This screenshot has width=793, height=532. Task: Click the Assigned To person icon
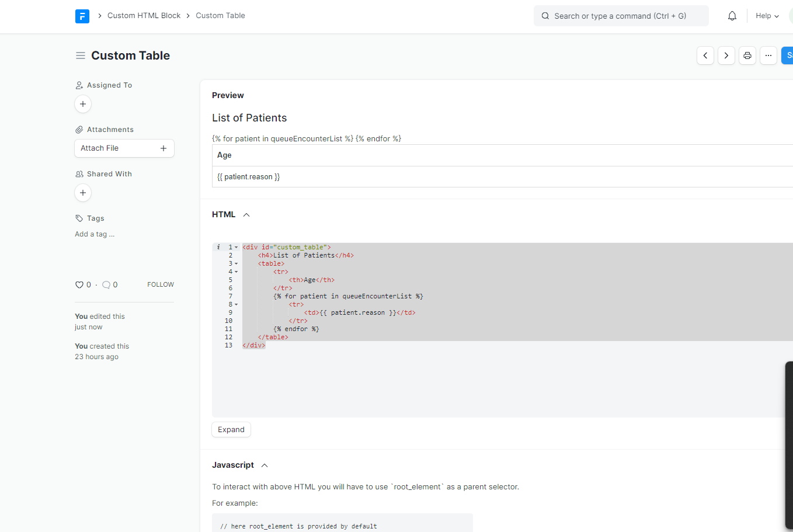(x=79, y=85)
